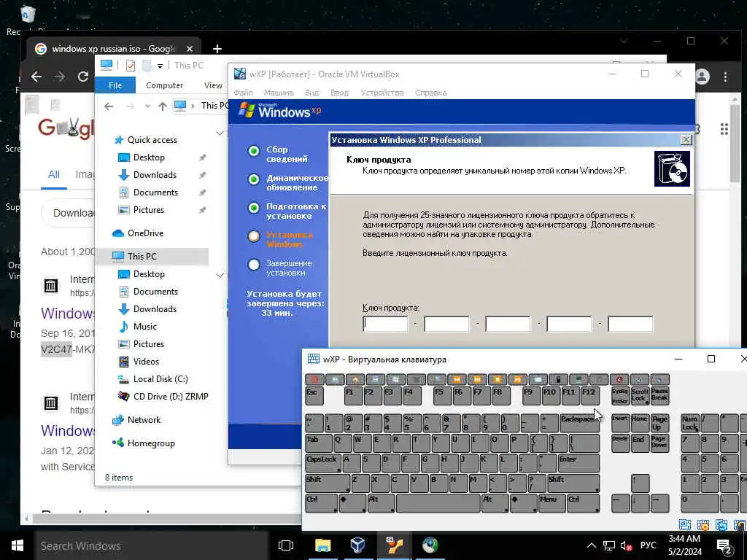Screen dimensions: 747x560
Task: Open the File tab in Explorer
Action: click(x=115, y=85)
